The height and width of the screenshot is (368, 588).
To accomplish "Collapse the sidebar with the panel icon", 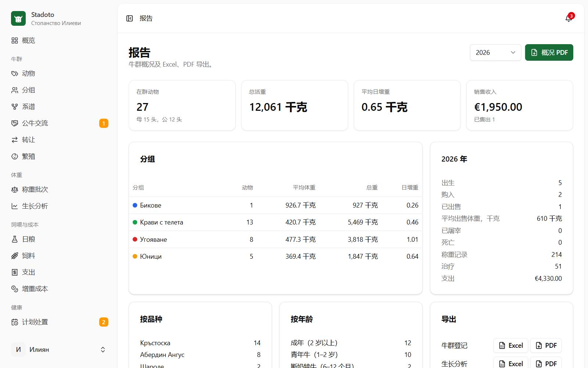I will click(129, 18).
